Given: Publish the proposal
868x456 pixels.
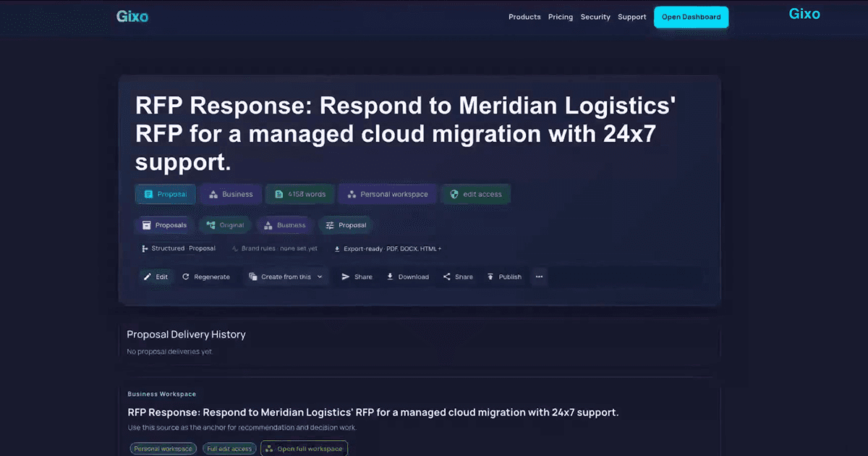Looking at the screenshot, I should 504,276.
